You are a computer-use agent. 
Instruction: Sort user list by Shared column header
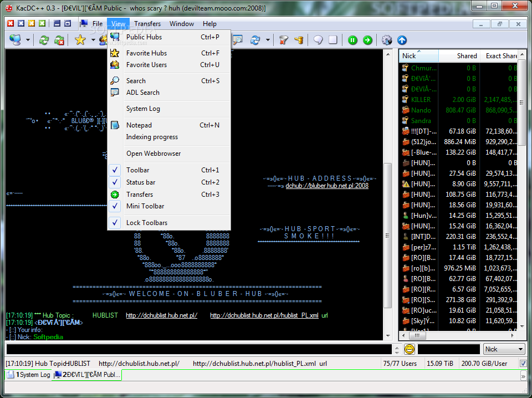(x=459, y=55)
